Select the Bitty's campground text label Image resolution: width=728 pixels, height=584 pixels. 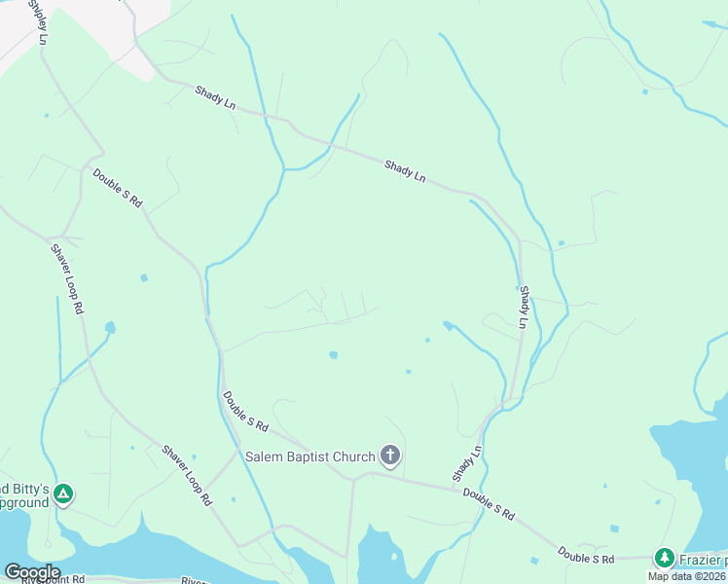(x=24, y=495)
